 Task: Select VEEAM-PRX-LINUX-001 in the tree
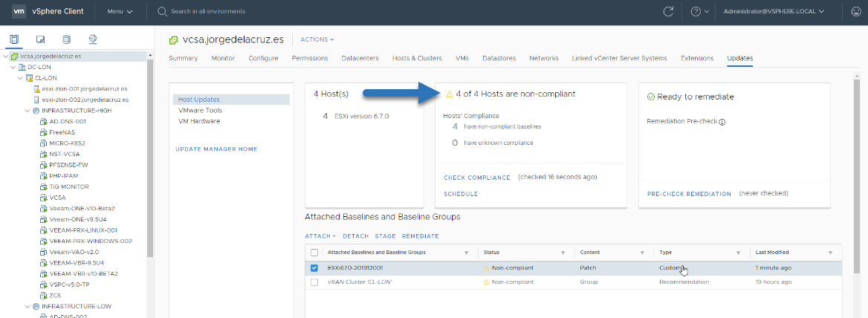83,230
